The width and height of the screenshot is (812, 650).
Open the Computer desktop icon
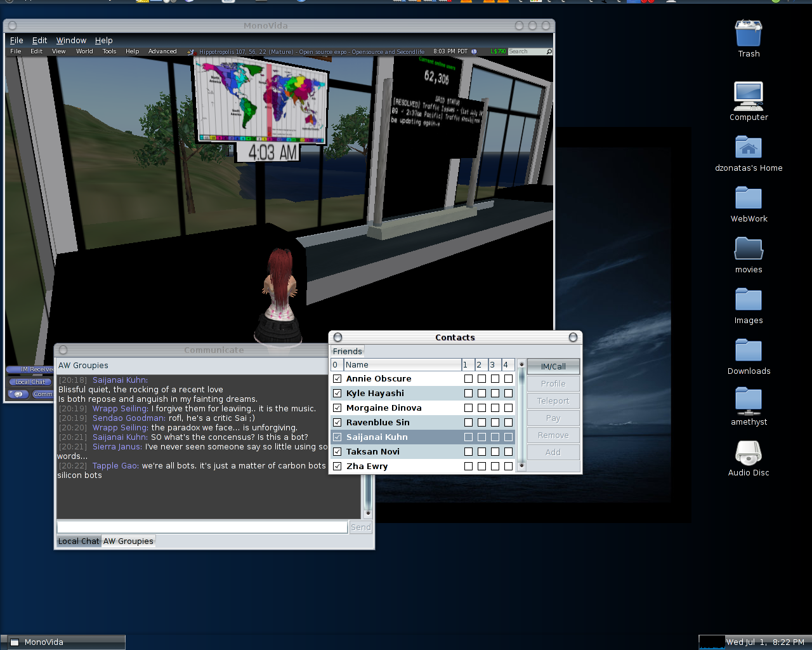(749, 96)
